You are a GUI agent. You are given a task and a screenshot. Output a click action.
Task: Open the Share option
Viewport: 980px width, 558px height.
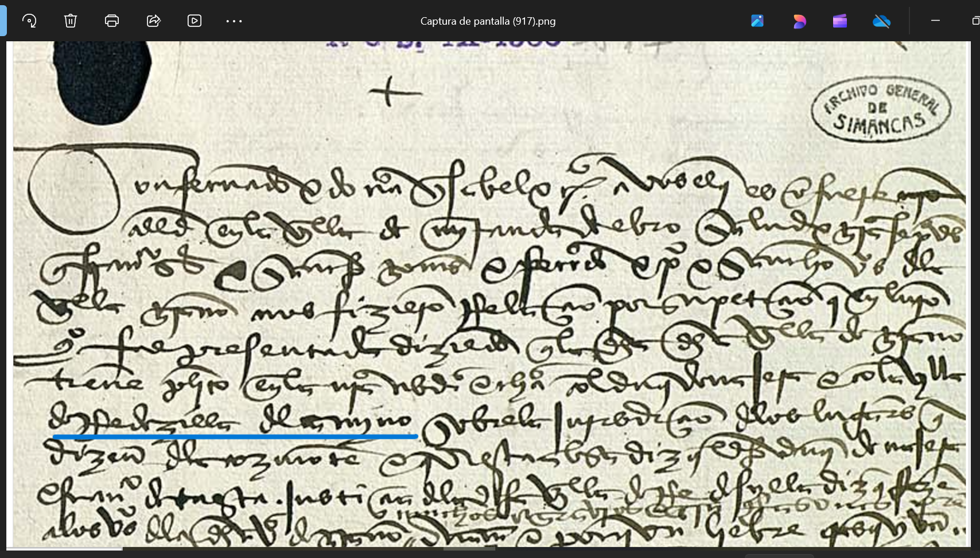[153, 21]
